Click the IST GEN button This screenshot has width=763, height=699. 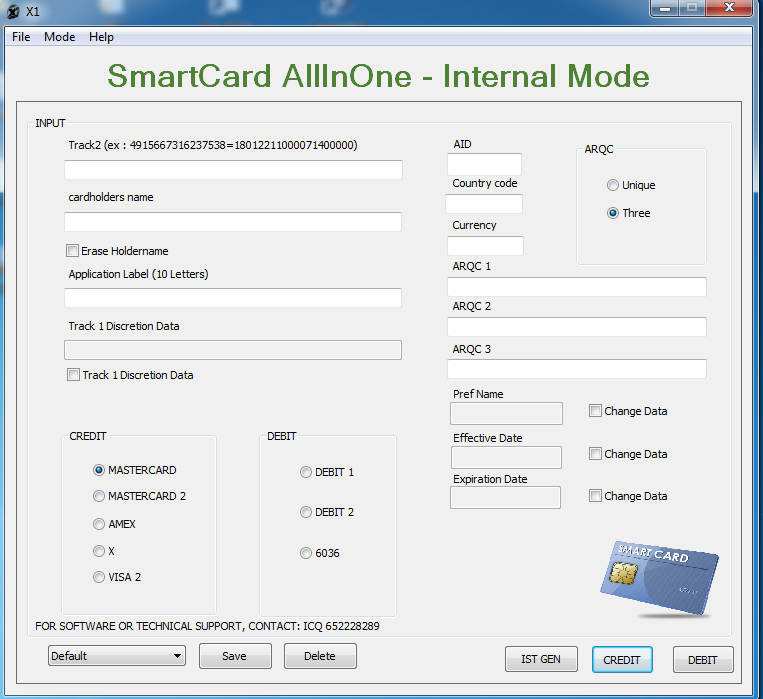coord(541,659)
